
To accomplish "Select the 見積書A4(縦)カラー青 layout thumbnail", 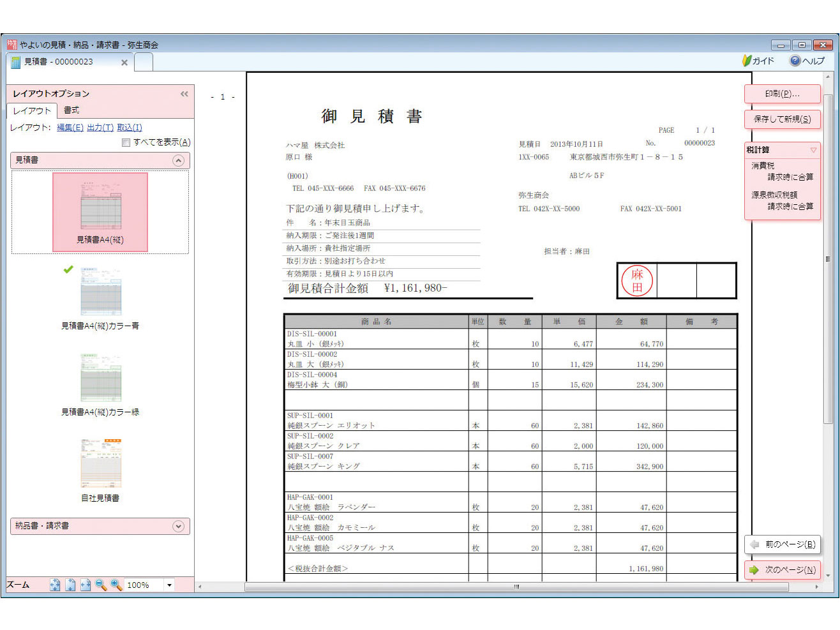I will [100, 299].
